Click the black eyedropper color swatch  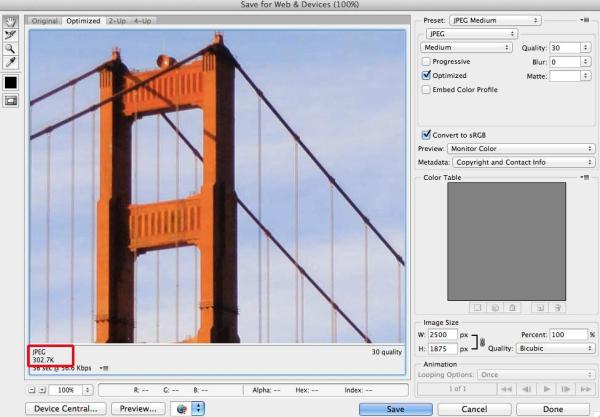pos(11,82)
